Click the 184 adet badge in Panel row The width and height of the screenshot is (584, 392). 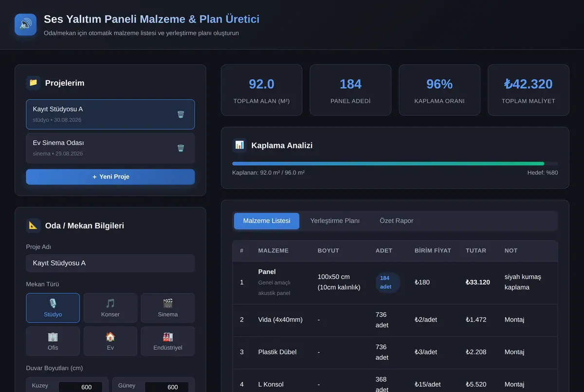(387, 283)
